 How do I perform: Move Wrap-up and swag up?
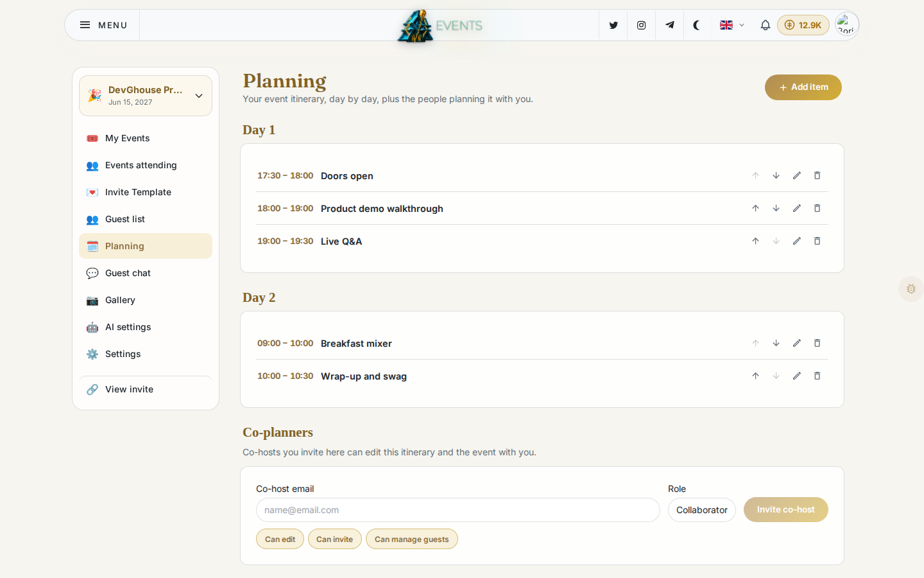point(755,376)
